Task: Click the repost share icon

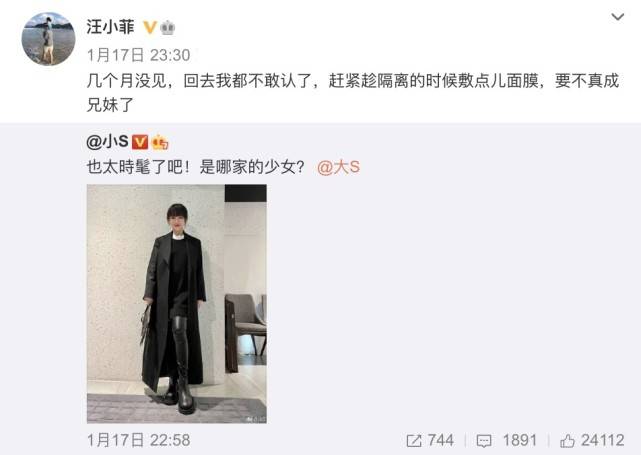Action: pos(414,441)
